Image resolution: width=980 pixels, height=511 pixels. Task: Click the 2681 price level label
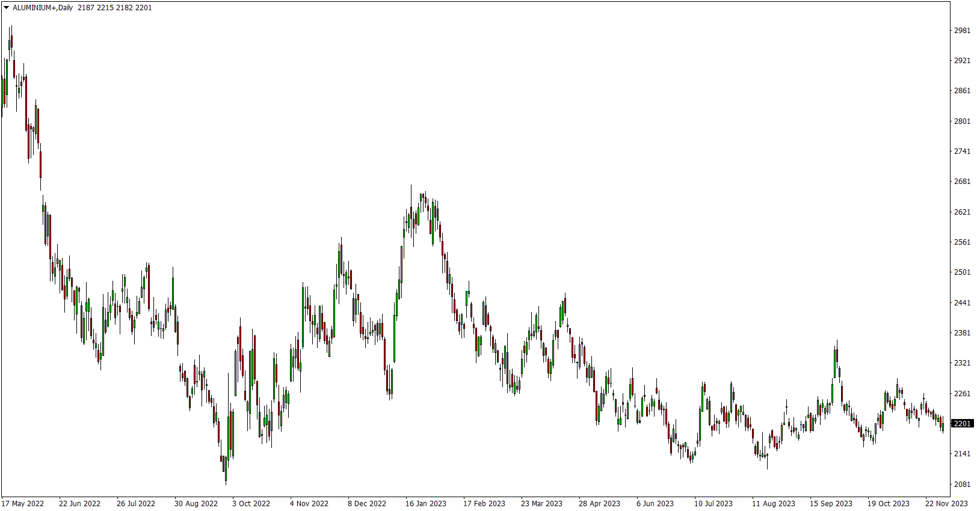pos(962,182)
